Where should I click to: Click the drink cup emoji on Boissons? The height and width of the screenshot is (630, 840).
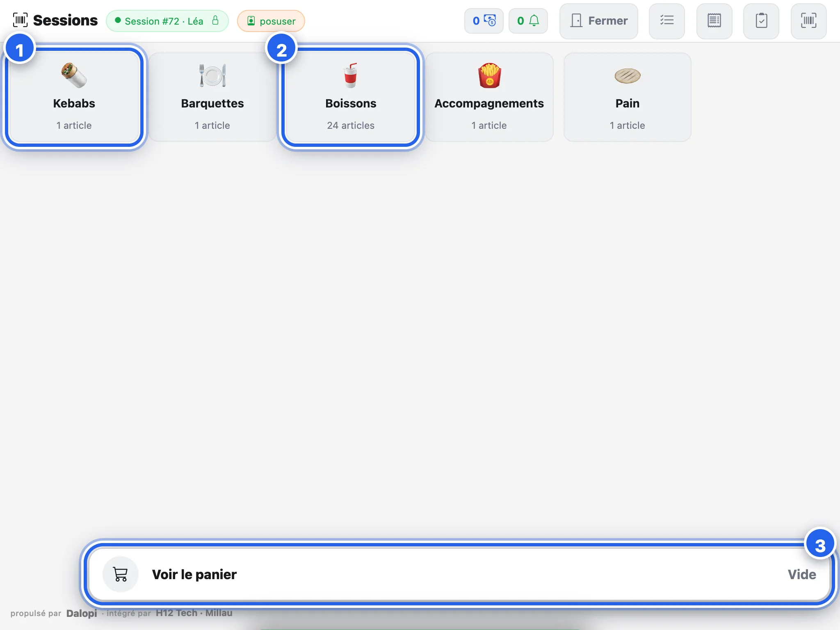(351, 75)
